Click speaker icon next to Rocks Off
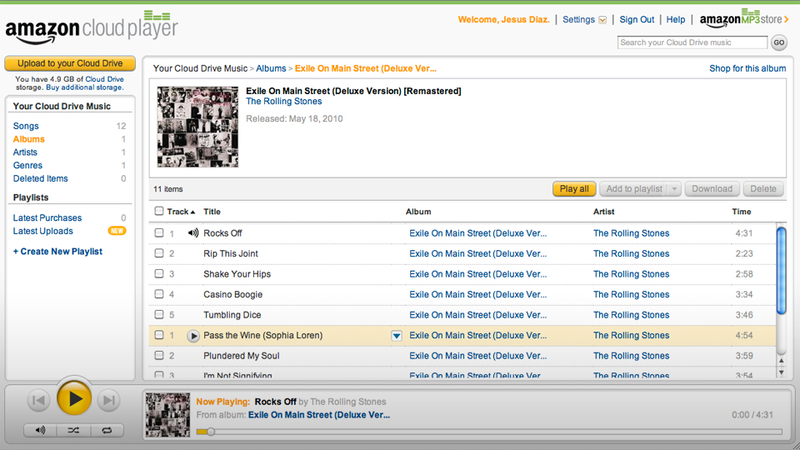800x450 pixels. pos(193,233)
